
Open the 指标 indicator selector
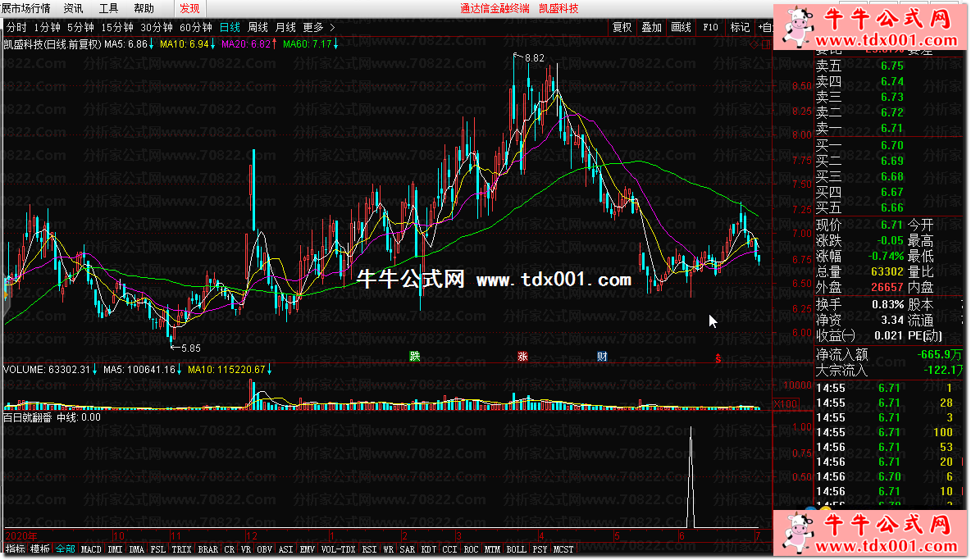click(16, 549)
